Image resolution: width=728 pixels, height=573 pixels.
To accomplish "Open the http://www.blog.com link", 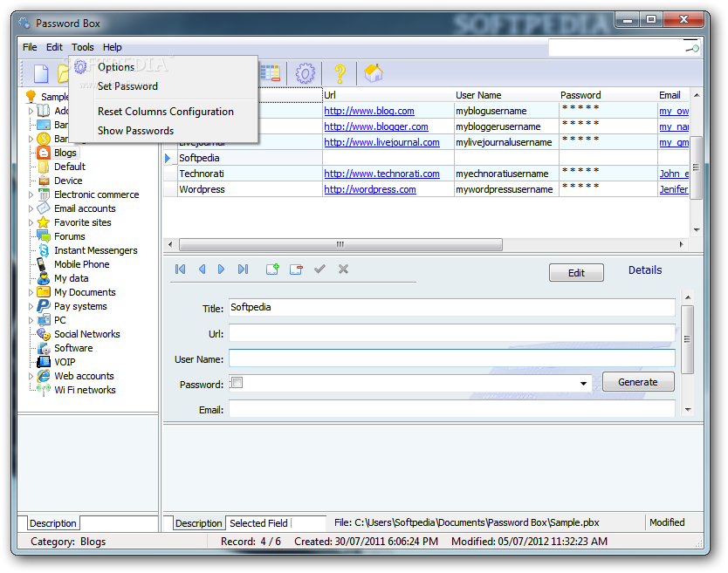I will (369, 111).
